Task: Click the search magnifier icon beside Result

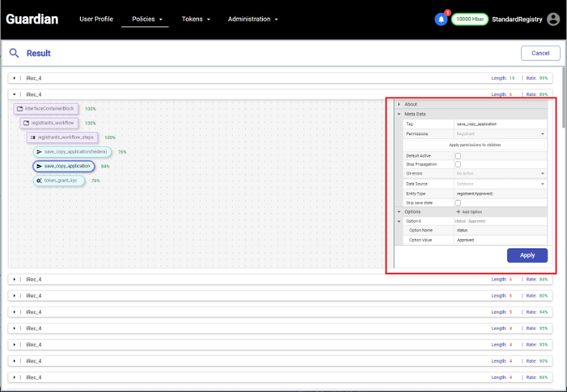Action: coord(14,53)
